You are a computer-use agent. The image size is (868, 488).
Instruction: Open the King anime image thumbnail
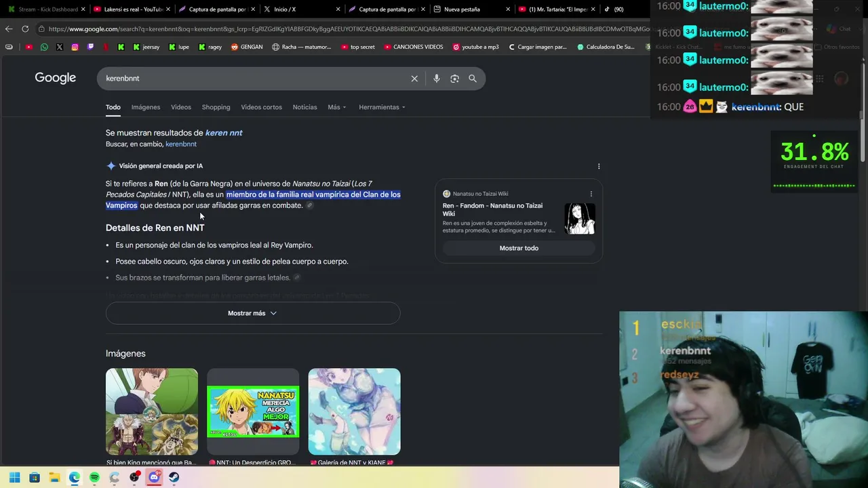pos(152,411)
